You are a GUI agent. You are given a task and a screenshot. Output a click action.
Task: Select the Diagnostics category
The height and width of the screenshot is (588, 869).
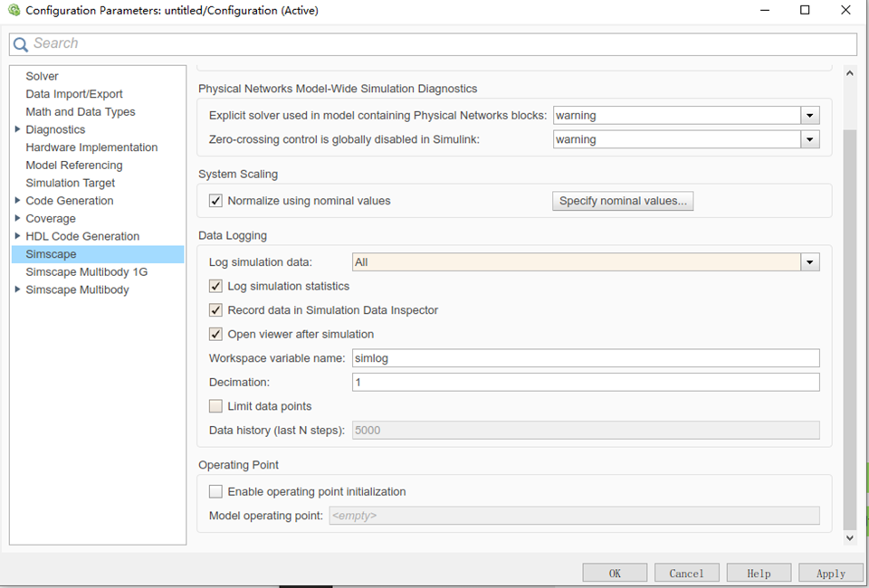[55, 129]
